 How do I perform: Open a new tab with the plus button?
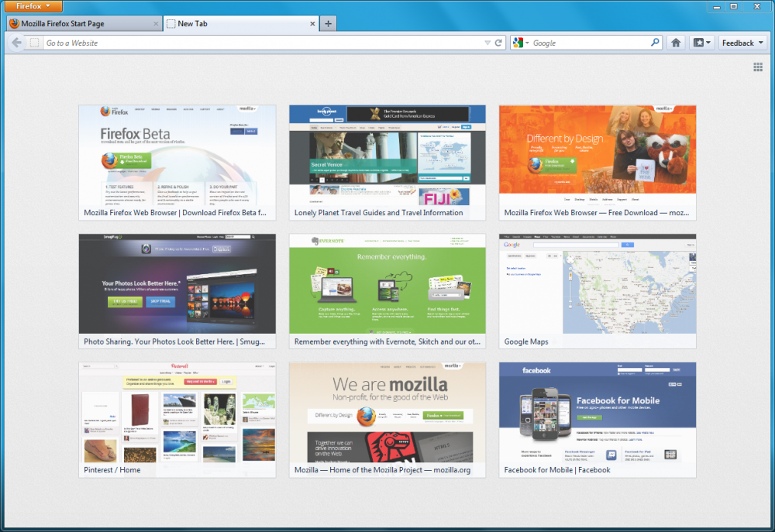328,23
